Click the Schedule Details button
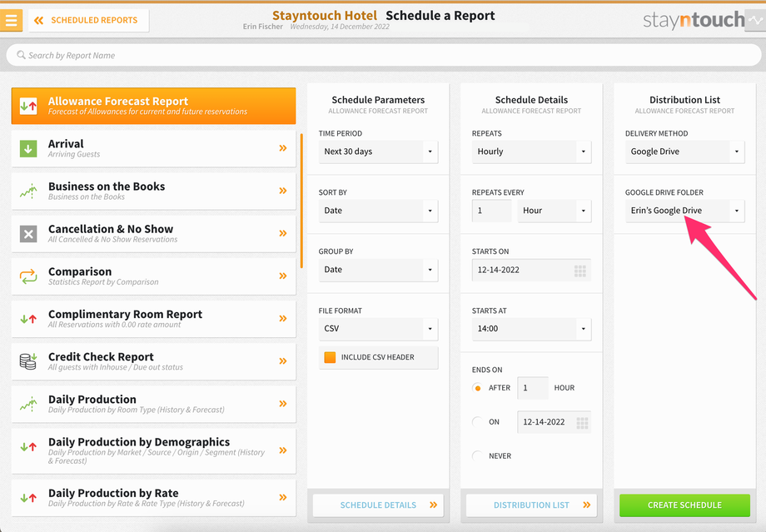This screenshot has width=766, height=532. click(x=378, y=505)
